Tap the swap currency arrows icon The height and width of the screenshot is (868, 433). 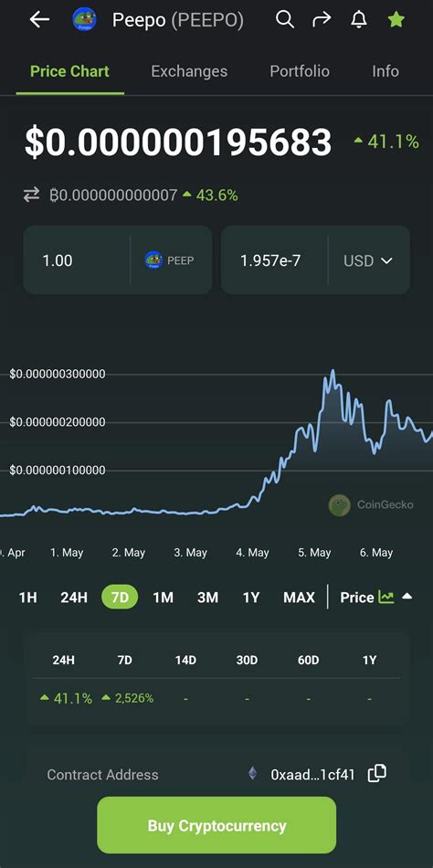tap(32, 195)
